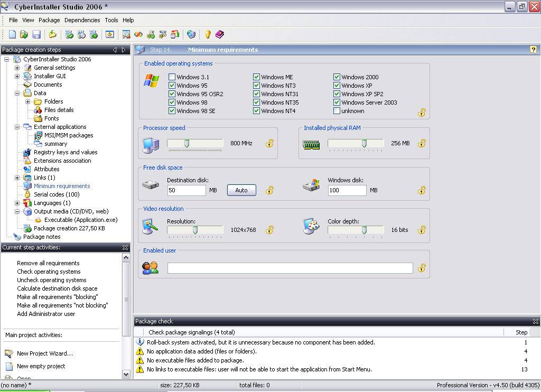This screenshot has height=392, width=541.
Task: Open the Help menu
Action: click(128, 20)
